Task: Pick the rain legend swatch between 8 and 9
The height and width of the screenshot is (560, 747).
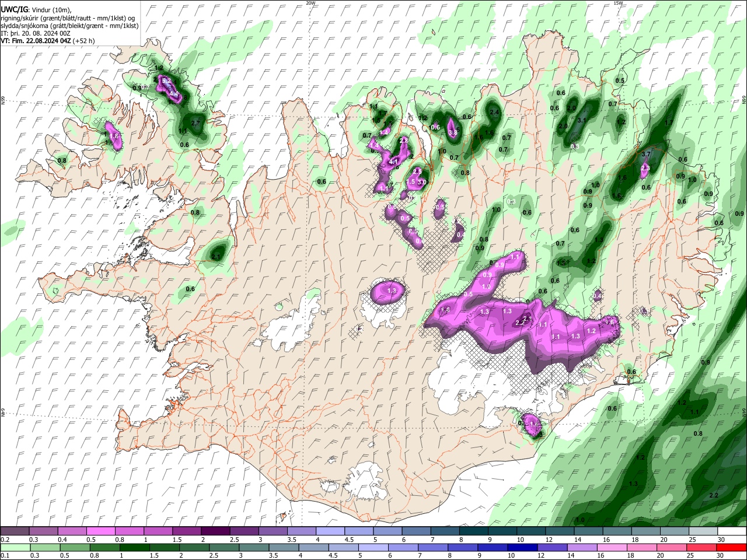Action: (463, 547)
